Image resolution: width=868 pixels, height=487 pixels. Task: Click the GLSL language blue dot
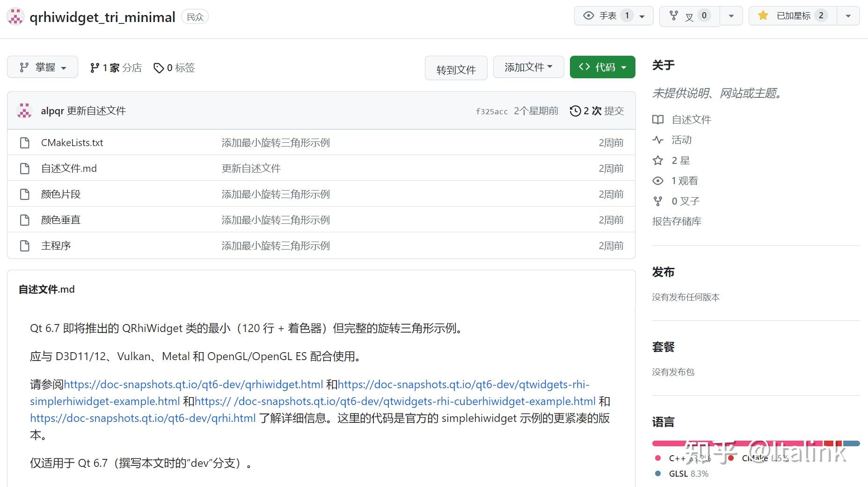tap(658, 473)
